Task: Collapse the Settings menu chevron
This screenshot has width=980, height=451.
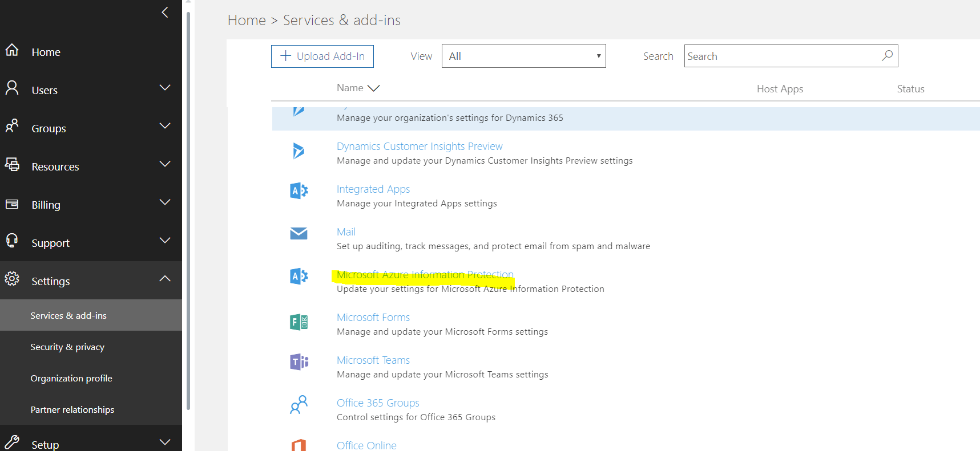Action: (x=165, y=279)
